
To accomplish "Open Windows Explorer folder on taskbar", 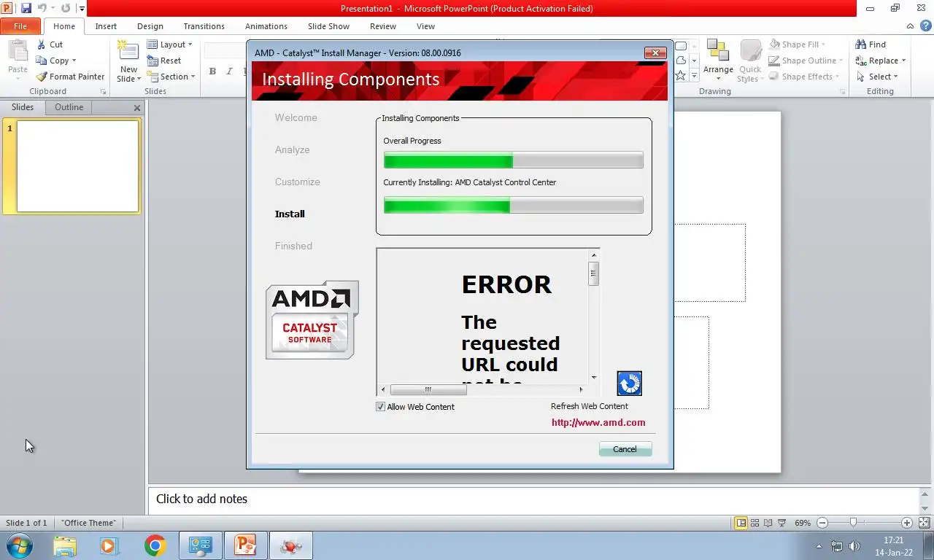I will click(64, 545).
